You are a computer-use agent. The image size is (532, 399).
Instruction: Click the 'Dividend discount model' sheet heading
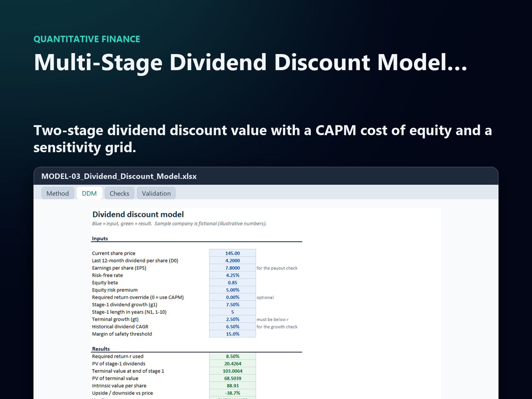coord(138,215)
